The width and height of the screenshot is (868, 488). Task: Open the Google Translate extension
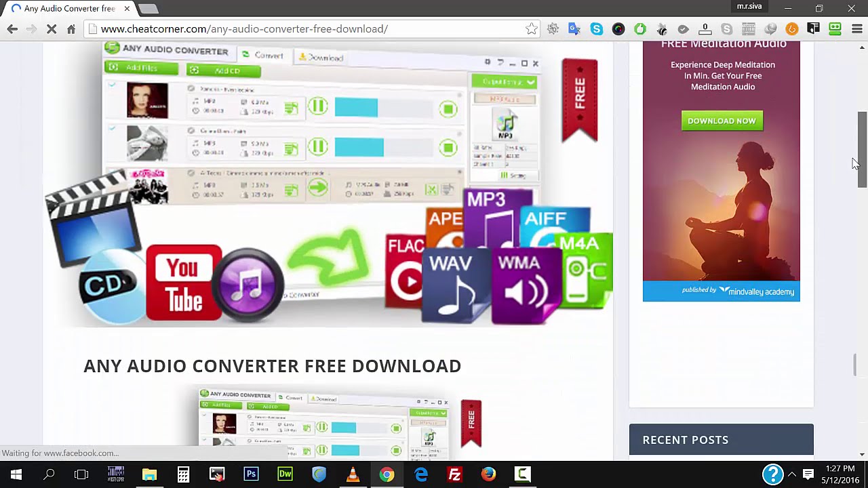point(574,28)
